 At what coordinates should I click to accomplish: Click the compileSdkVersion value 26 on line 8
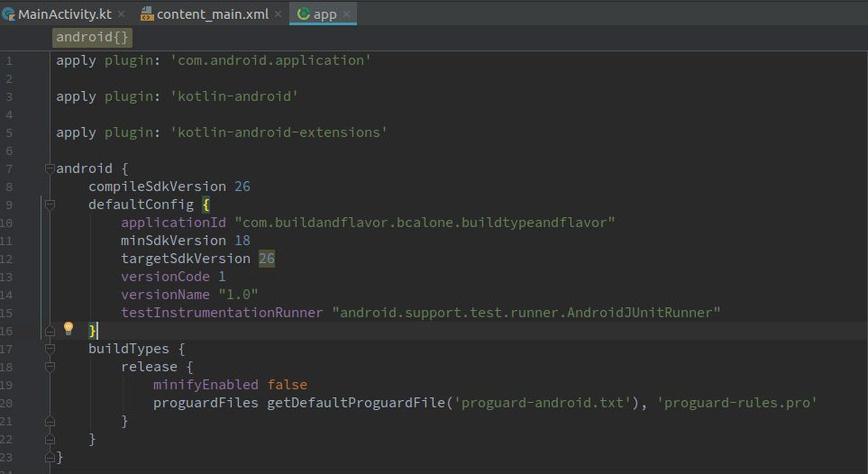pos(242,186)
